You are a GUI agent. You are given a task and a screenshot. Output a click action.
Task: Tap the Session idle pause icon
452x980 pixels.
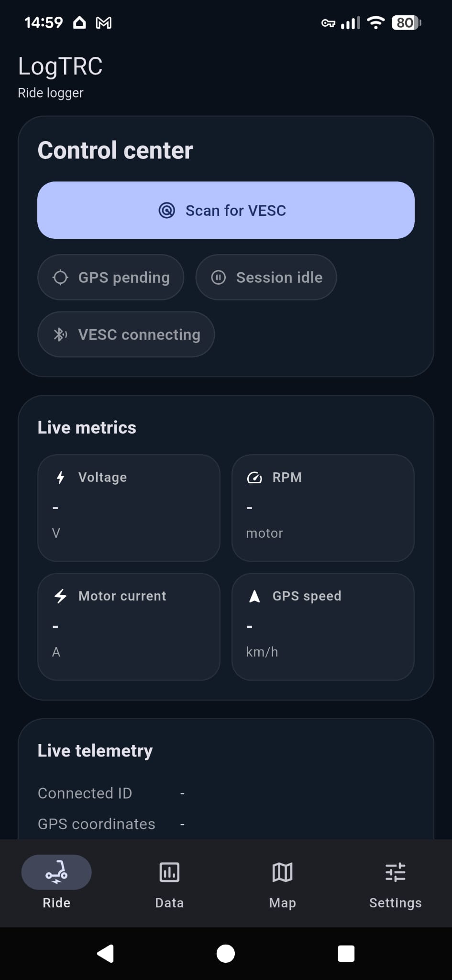pyautogui.click(x=219, y=278)
